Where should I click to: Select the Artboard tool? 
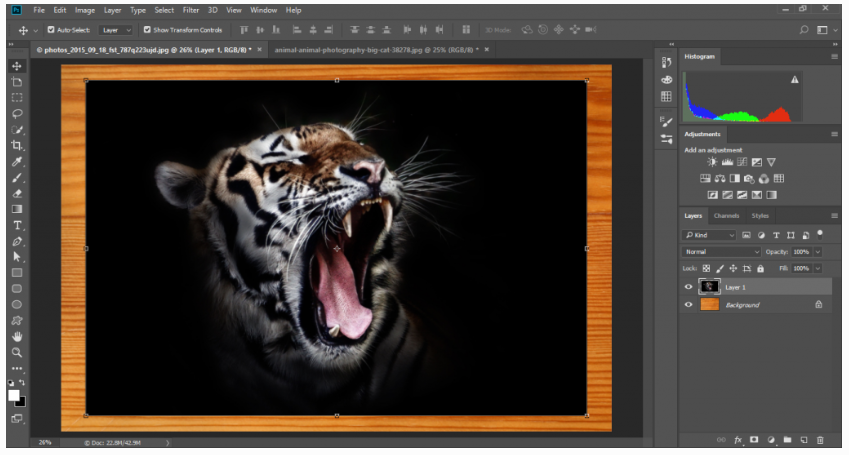(17, 82)
